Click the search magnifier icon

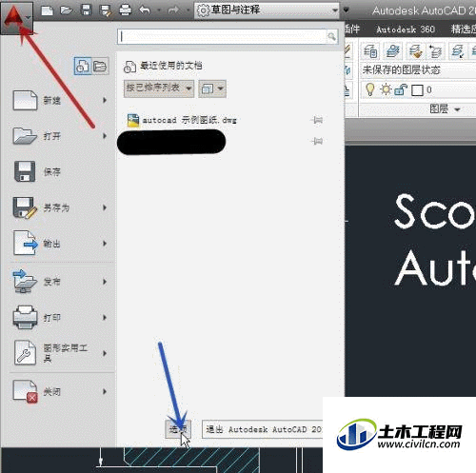point(331,37)
